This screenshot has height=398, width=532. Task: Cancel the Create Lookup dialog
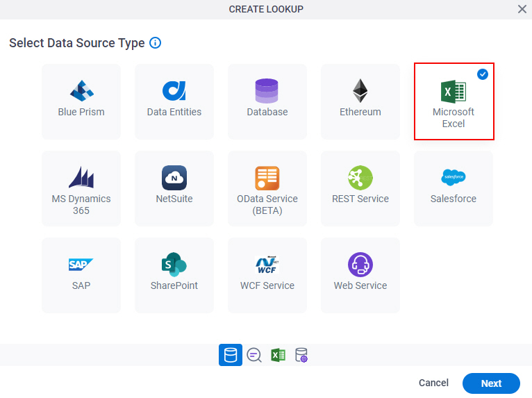(433, 383)
